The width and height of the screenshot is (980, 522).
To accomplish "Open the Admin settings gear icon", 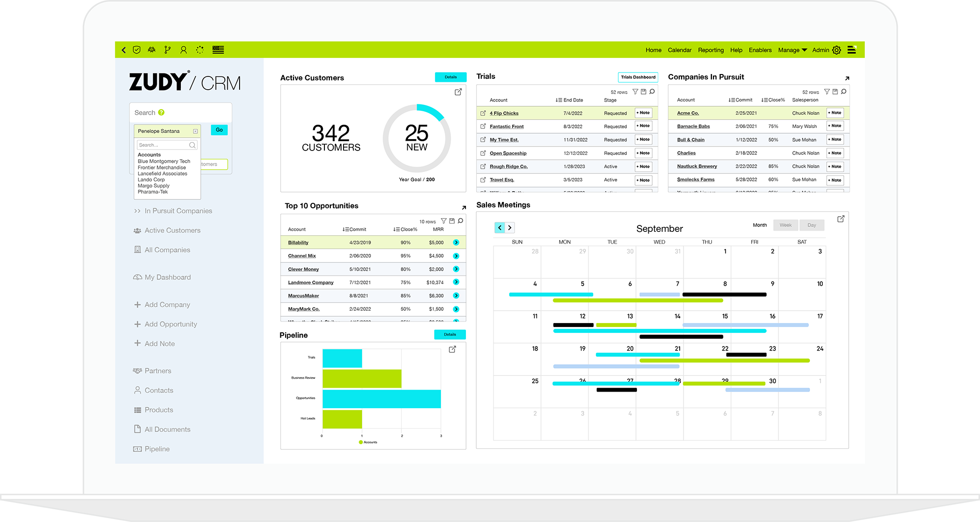I will coord(837,50).
